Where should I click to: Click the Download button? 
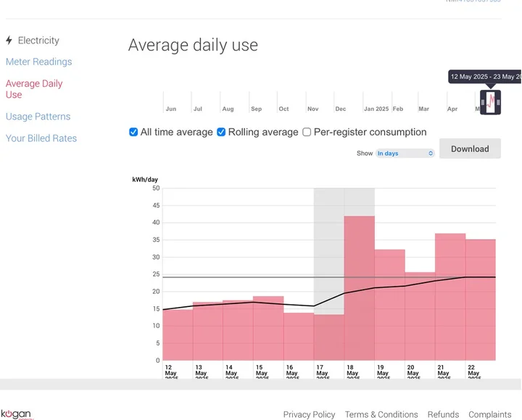470,148
